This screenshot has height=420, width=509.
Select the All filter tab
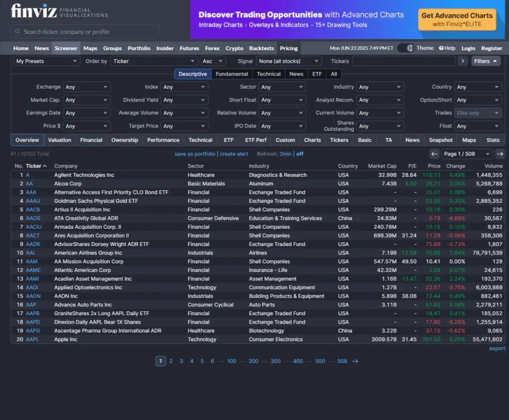point(334,74)
